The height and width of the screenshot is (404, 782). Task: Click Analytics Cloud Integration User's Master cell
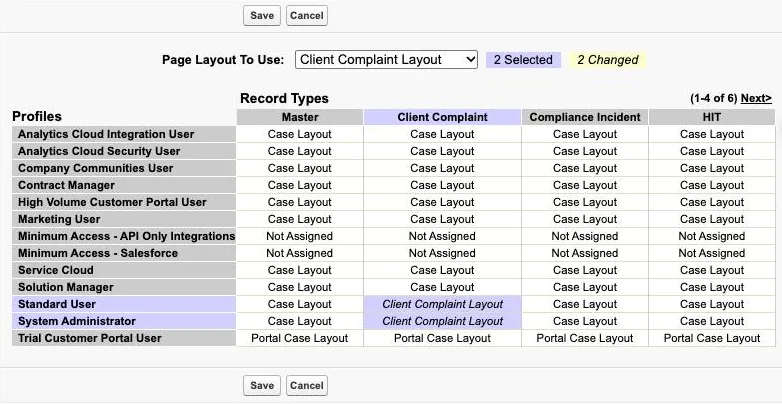[300, 134]
